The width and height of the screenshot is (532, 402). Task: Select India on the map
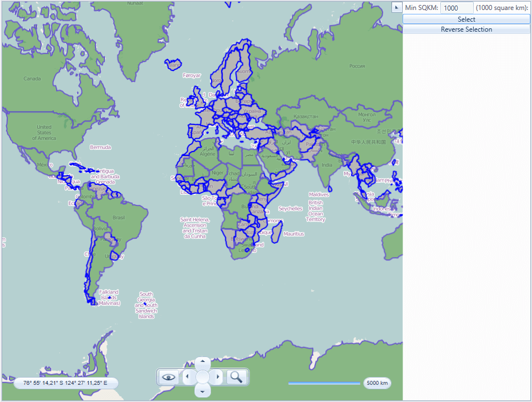click(327, 166)
